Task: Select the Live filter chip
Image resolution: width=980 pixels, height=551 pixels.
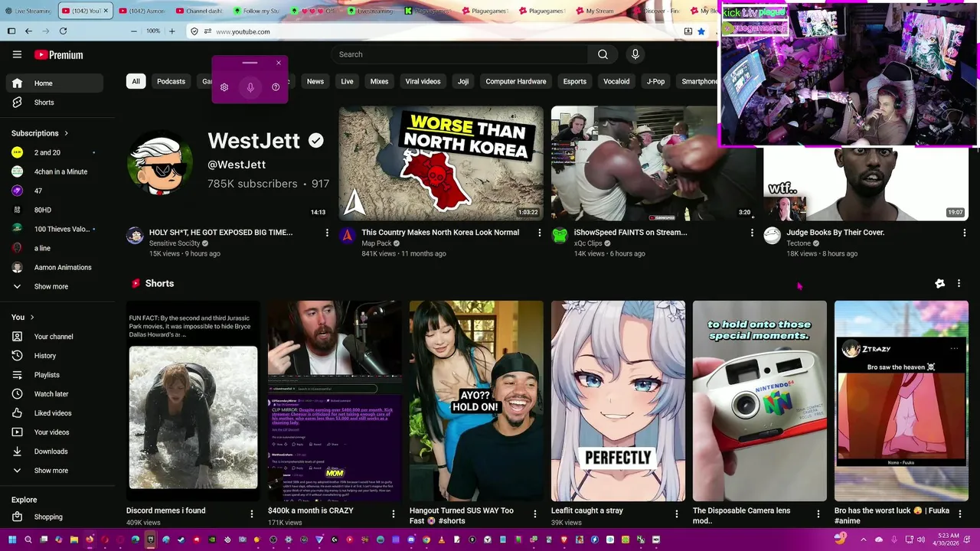Action: coord(347,81)
